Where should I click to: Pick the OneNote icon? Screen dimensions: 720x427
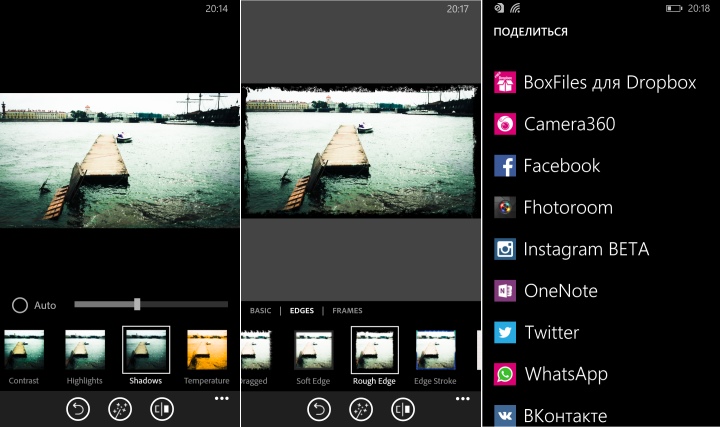[505, 291]
